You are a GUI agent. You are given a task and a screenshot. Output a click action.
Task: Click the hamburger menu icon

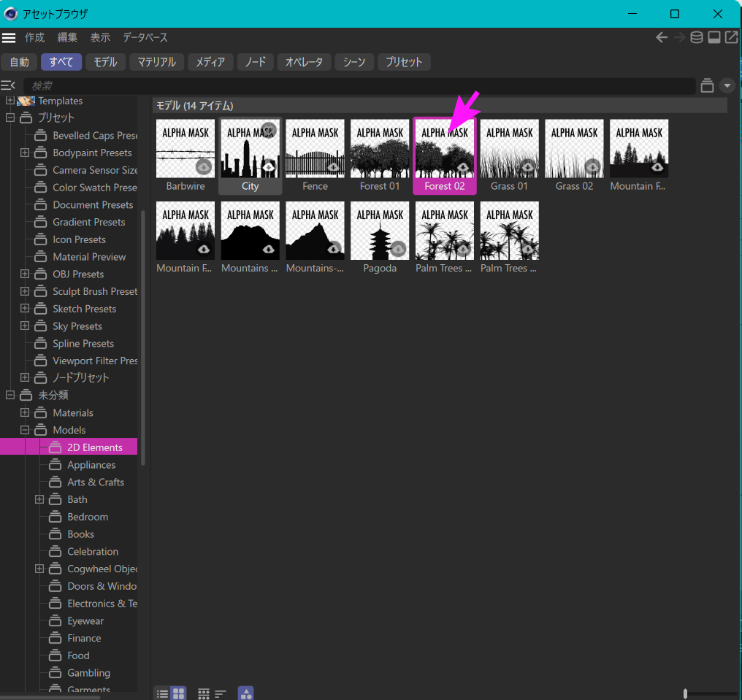[9, 38]
